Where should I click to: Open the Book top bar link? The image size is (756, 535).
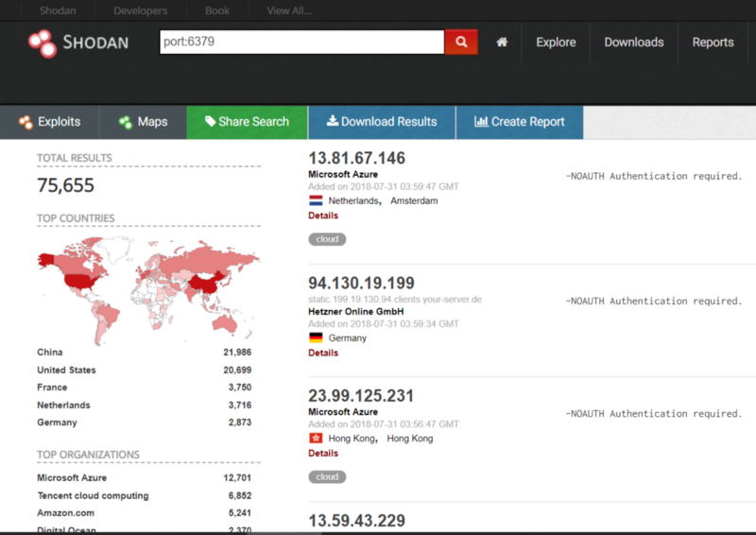pyautogui.click(x=217, y=10)
